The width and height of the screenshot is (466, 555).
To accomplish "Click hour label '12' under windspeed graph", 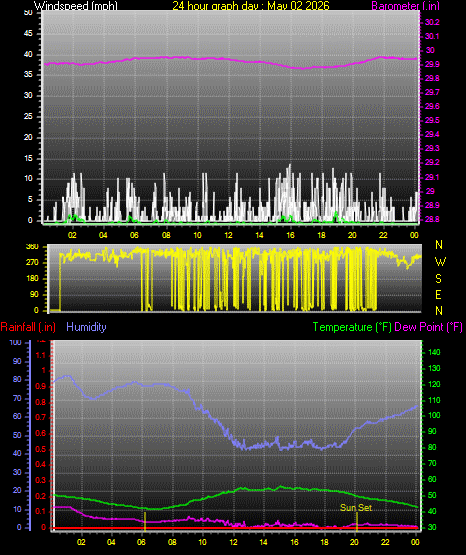I will point(229,235).
